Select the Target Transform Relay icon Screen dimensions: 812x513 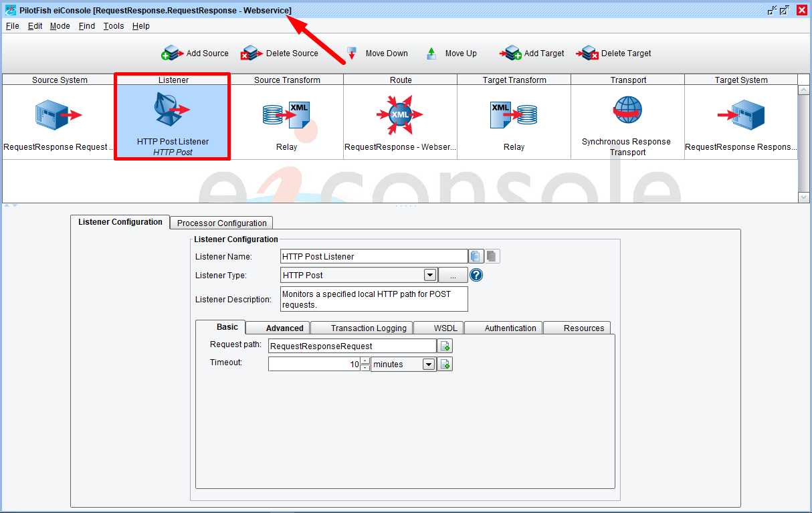[x=514, y=115]
